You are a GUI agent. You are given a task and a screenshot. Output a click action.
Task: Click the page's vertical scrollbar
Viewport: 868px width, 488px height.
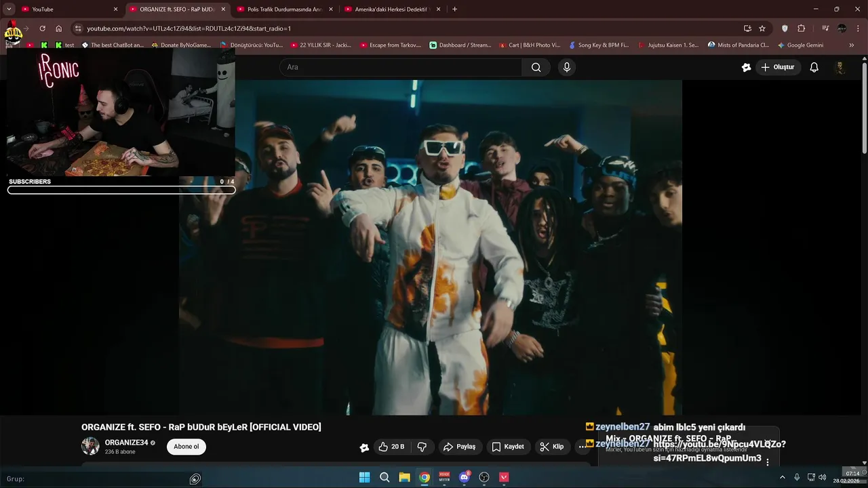864,108
